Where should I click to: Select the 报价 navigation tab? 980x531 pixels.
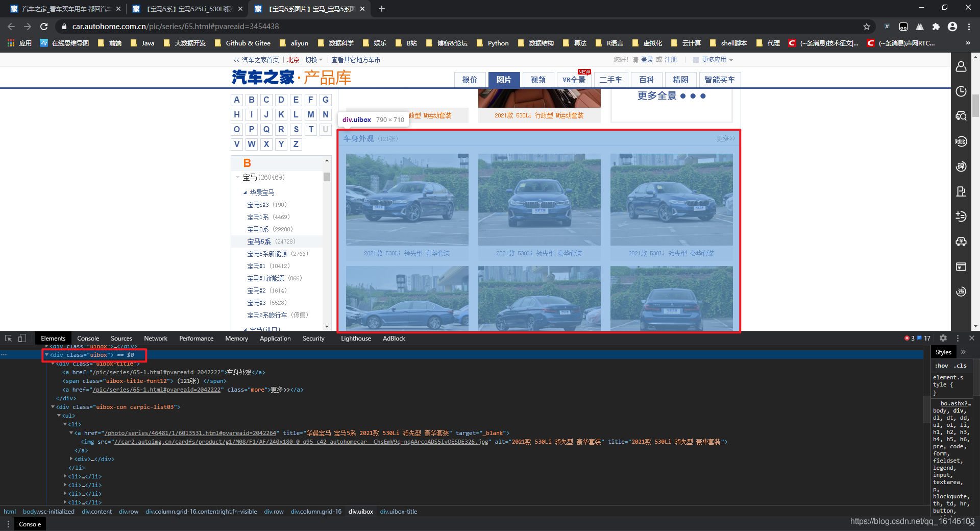coord(470,80)
